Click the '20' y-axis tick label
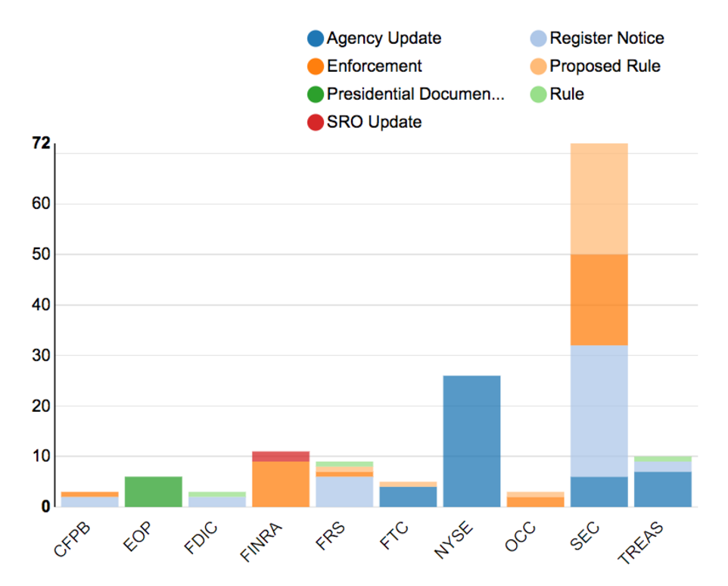 click(41, 406)
